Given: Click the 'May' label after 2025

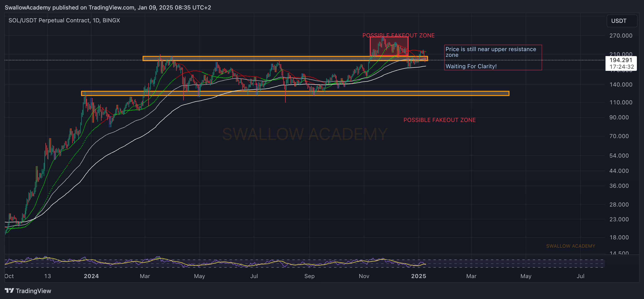Looking at the screenshot, I should pyautogui.click(x=526, y=276).
